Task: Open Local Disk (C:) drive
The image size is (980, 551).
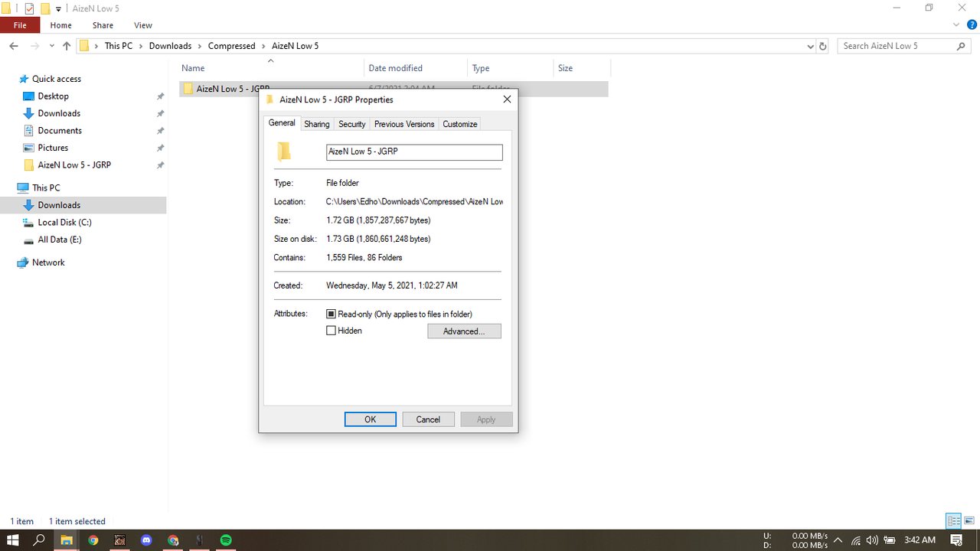Action: coord(64,223)
